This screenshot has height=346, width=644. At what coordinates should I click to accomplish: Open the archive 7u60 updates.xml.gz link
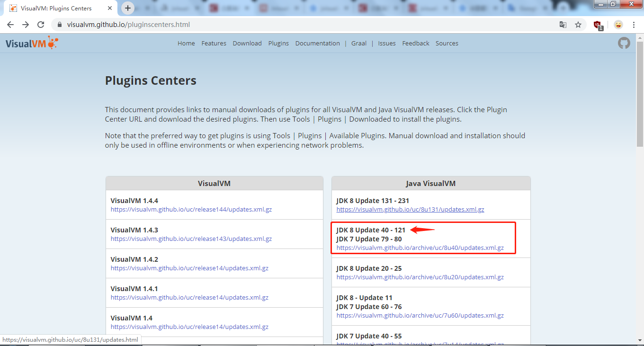point(420,315)
